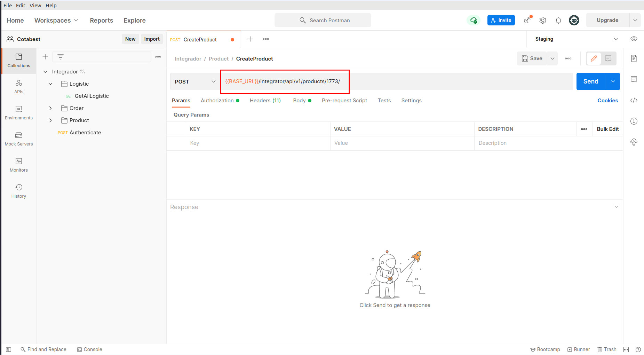Toggle two-pane view icon in status bar
Viewport: 644px width, 355px height.
click(x=626, y=349)
